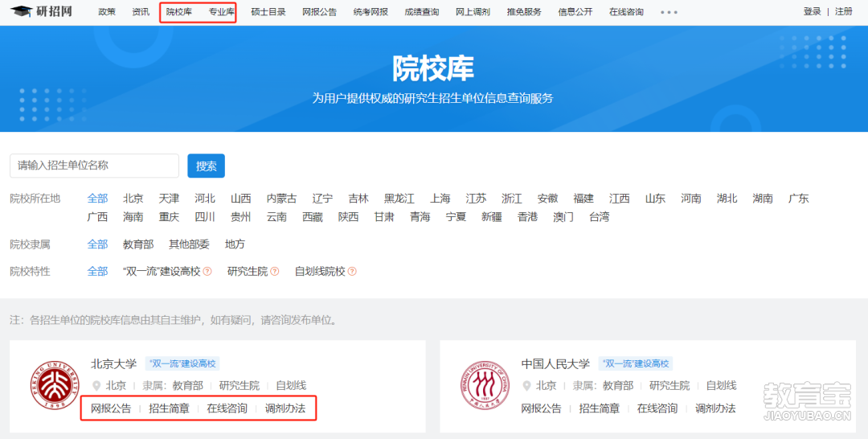Filter schools by 云南
Viewport: 868px width, 439px height.
pyautogui.click(x=276, y=216)
